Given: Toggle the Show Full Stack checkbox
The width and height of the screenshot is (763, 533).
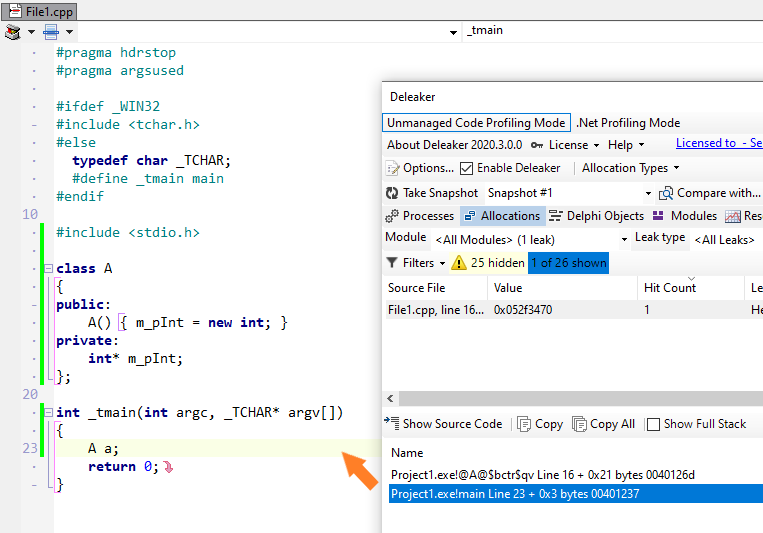Looking at the screenshot, I should (654, 424).
